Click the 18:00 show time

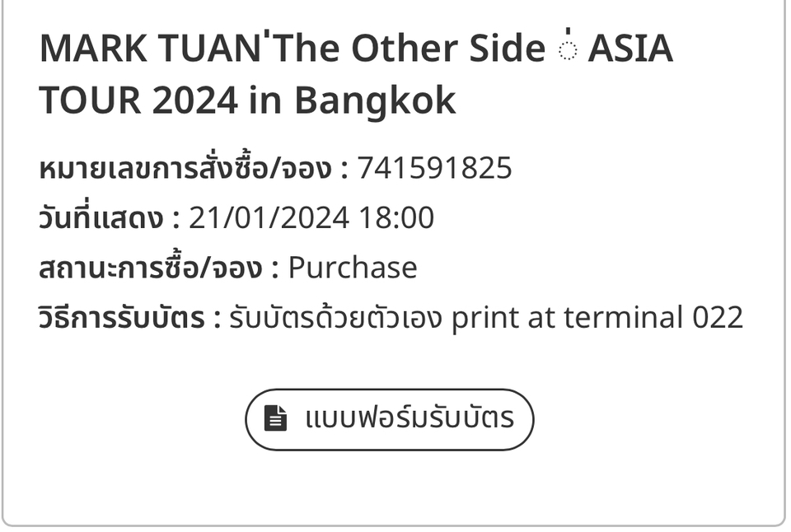tap(396, 218)
